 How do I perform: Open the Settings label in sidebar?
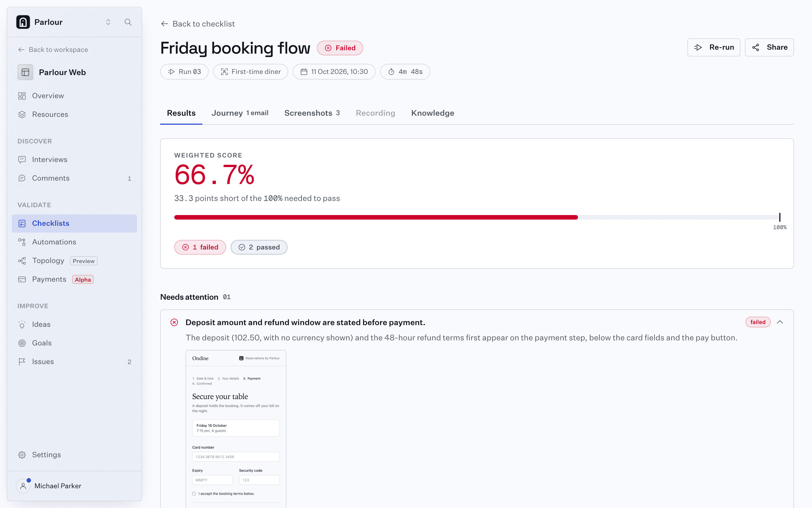pyautogui.click(x=46, y=455)
